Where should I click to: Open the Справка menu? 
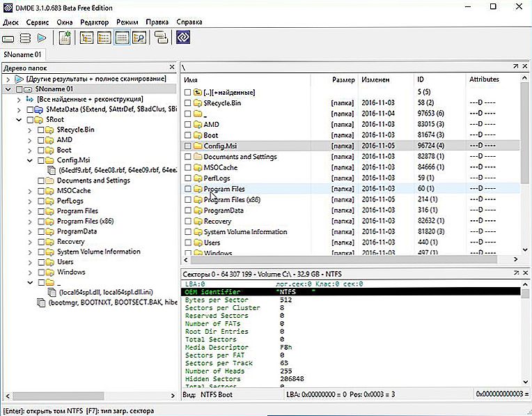tap(189, 22)
